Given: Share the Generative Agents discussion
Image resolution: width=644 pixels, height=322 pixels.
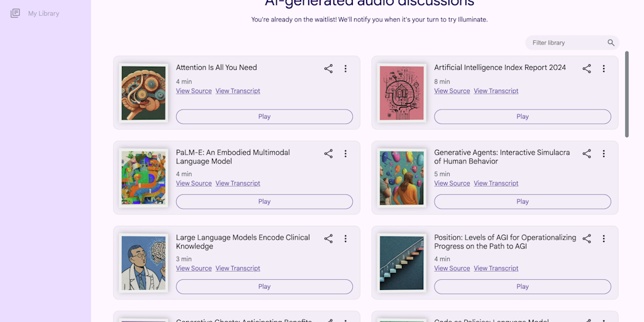Looking at the screenshot, I should point(587,153).
